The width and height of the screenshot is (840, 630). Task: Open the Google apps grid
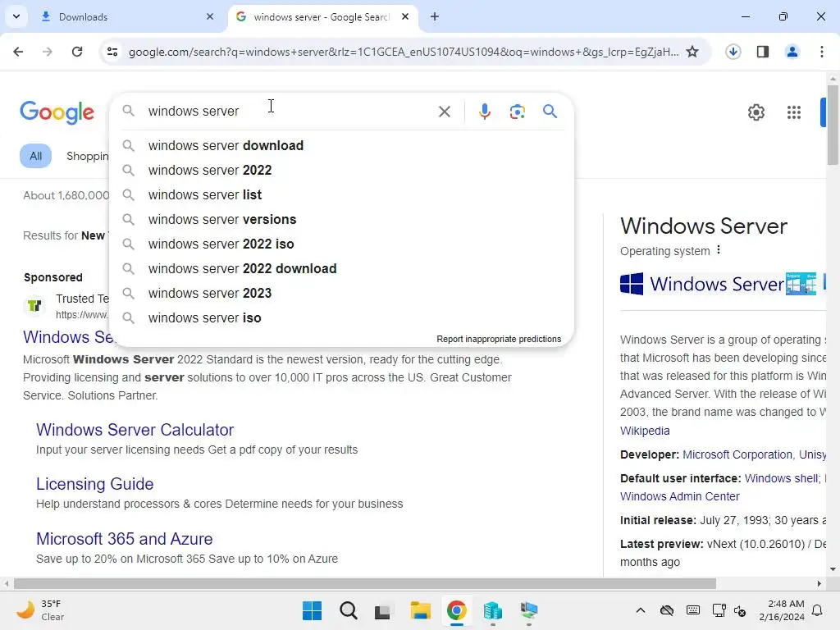pyautogui.click(x=794, y=112)
